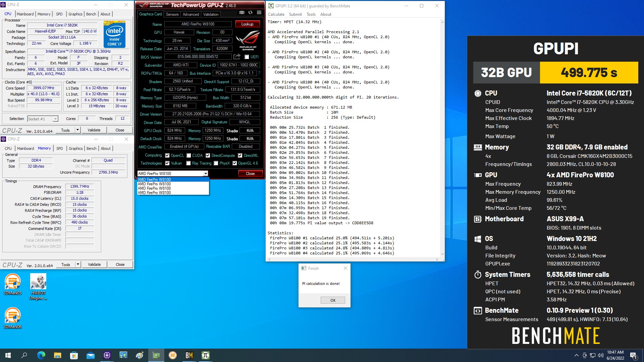Switch to BenchMate via the BM taskbar icon
Viewport: 644px width, 362px height.
(189, 355)
